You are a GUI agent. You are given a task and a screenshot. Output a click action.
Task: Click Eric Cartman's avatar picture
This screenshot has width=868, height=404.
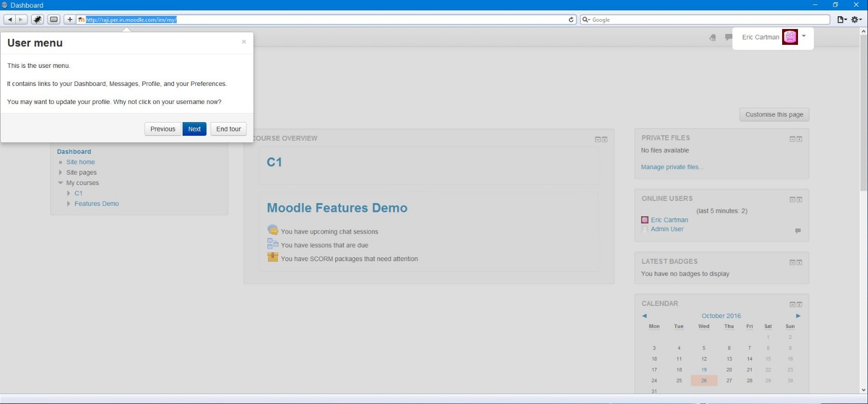(790, 37)
